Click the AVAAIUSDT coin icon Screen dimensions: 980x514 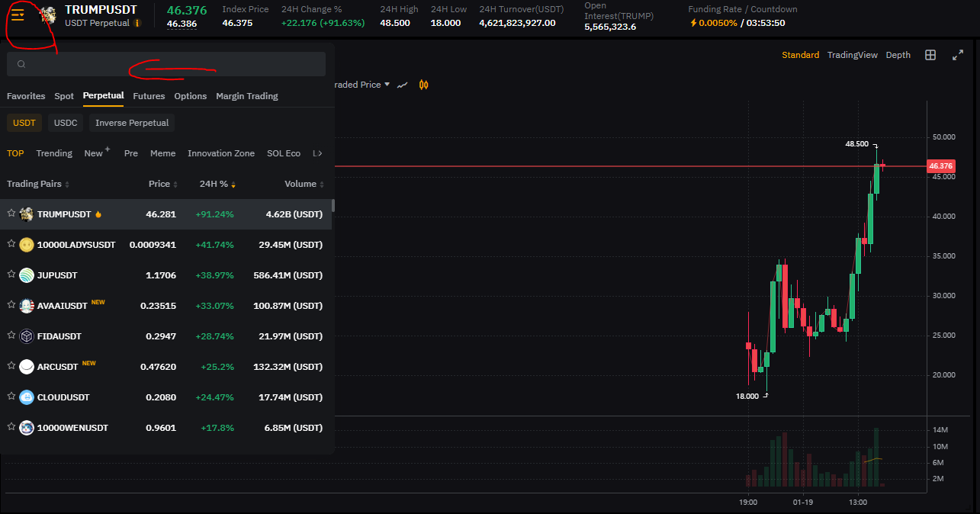(27, 306)
